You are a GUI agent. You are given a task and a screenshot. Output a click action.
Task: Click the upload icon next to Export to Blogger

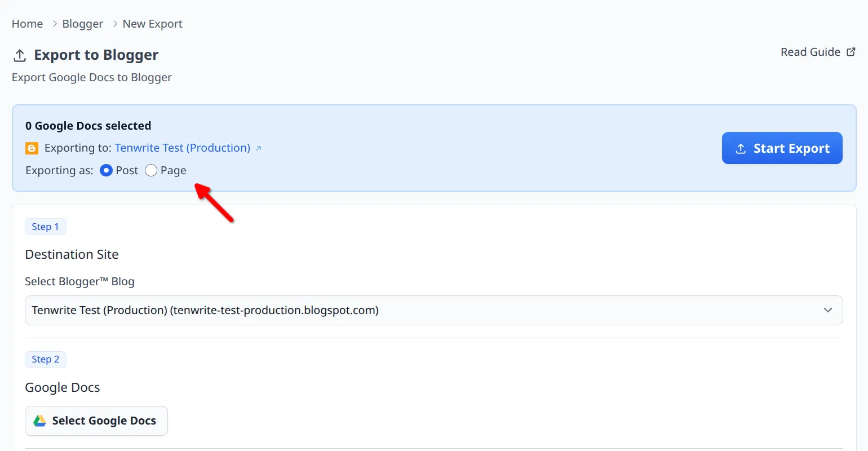tap(19, 55)
